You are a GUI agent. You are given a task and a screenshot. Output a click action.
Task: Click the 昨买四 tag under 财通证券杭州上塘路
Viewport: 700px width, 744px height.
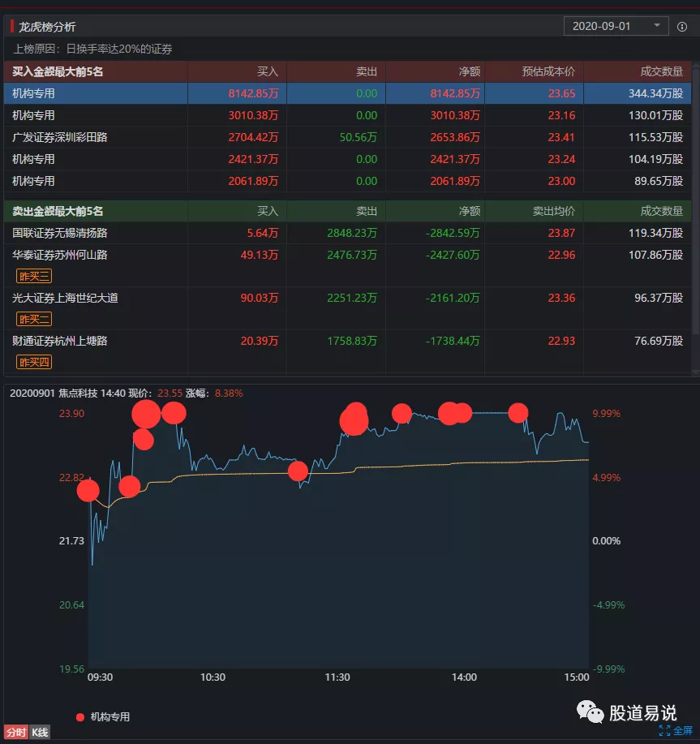click(34, 362)
